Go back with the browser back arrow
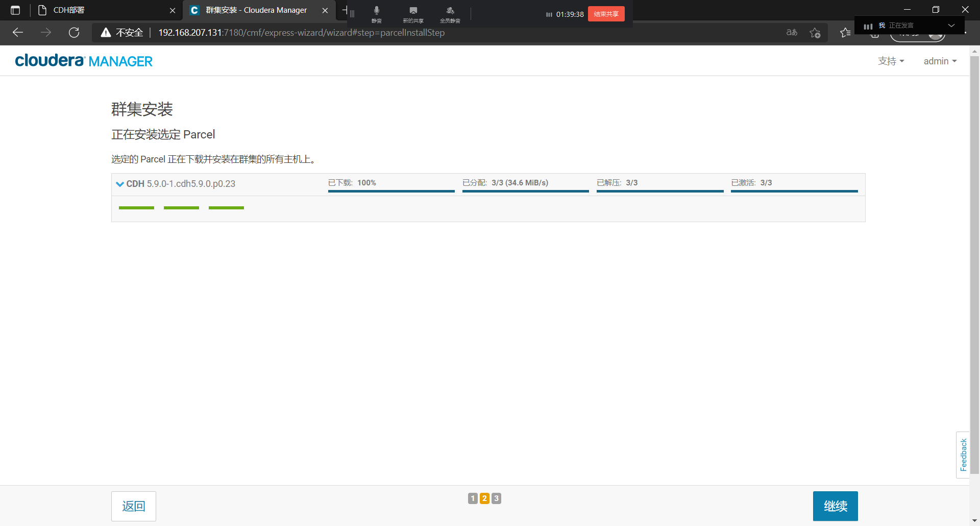The height and width of the screenshot is (526, 980). tap(18, 33)
